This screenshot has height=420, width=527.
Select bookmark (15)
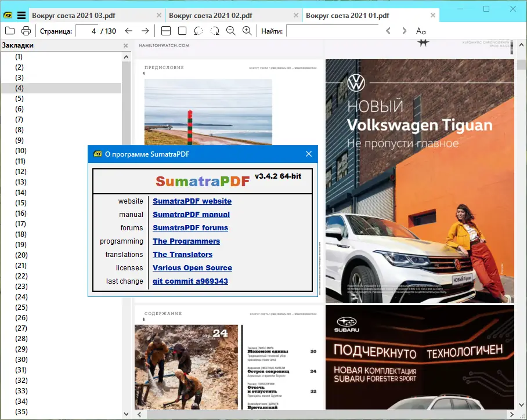pyautogui.click(x=21, y=203)
